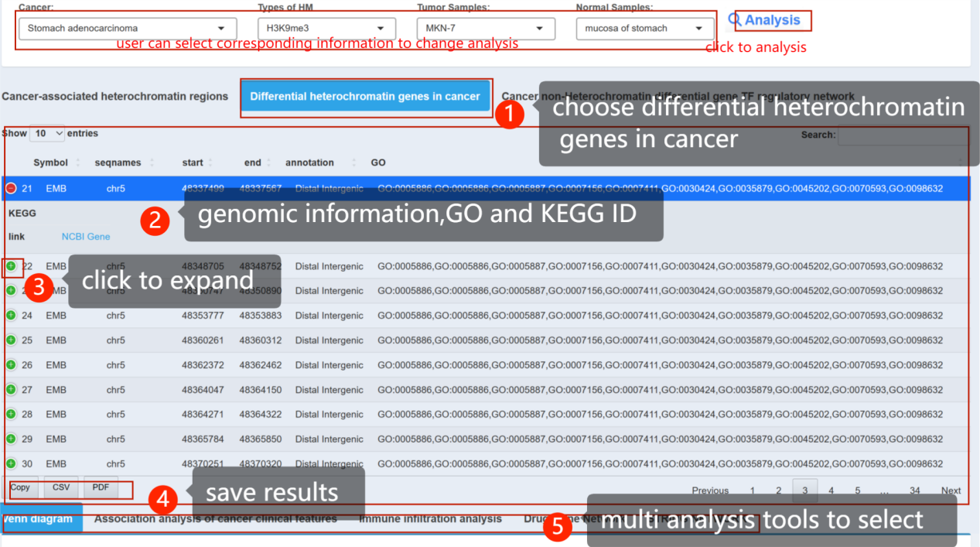Open the NCBI Gene link
The height and width of the screenshot is (547, 980).
(x=86, y=237)
